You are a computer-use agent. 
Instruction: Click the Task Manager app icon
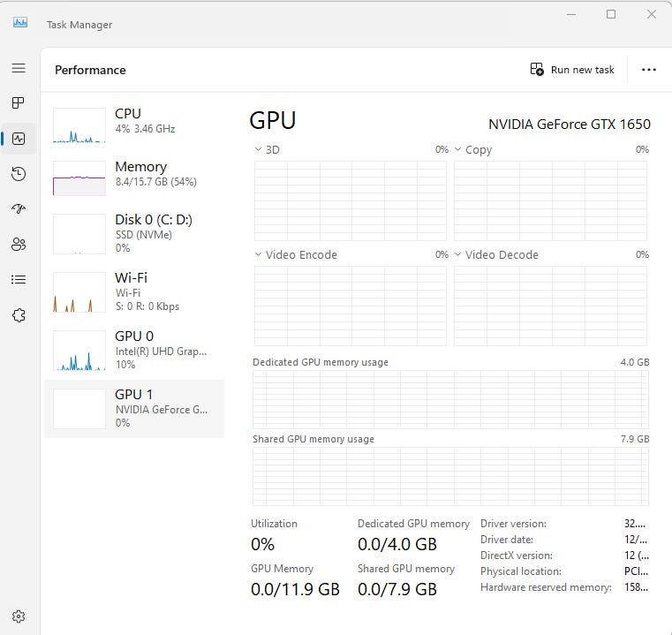click(20, 22)
